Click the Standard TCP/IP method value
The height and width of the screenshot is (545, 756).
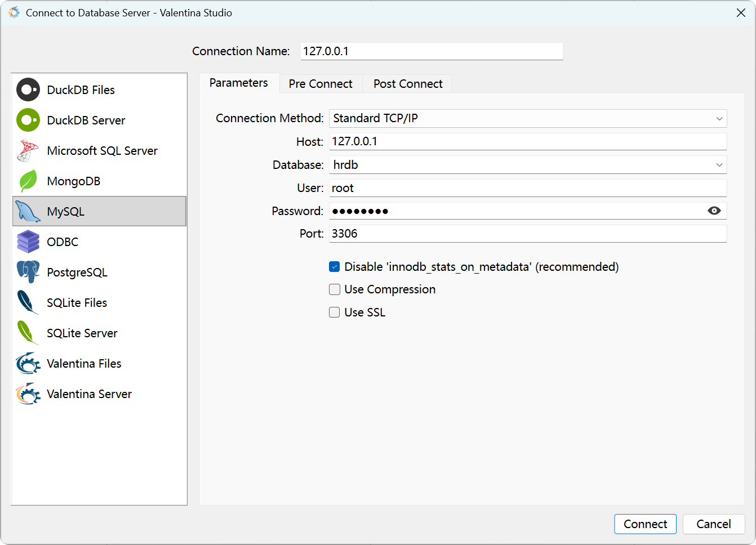pyautogui.click(x=376, y=118)
